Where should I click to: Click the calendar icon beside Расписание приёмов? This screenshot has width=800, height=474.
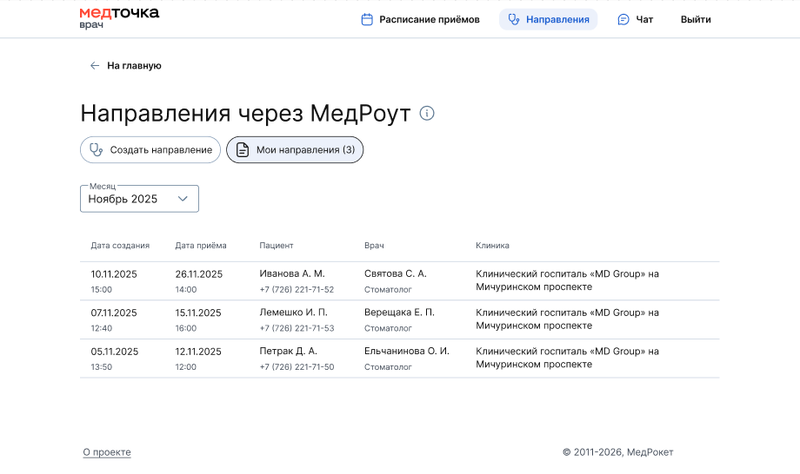[367, 19]
